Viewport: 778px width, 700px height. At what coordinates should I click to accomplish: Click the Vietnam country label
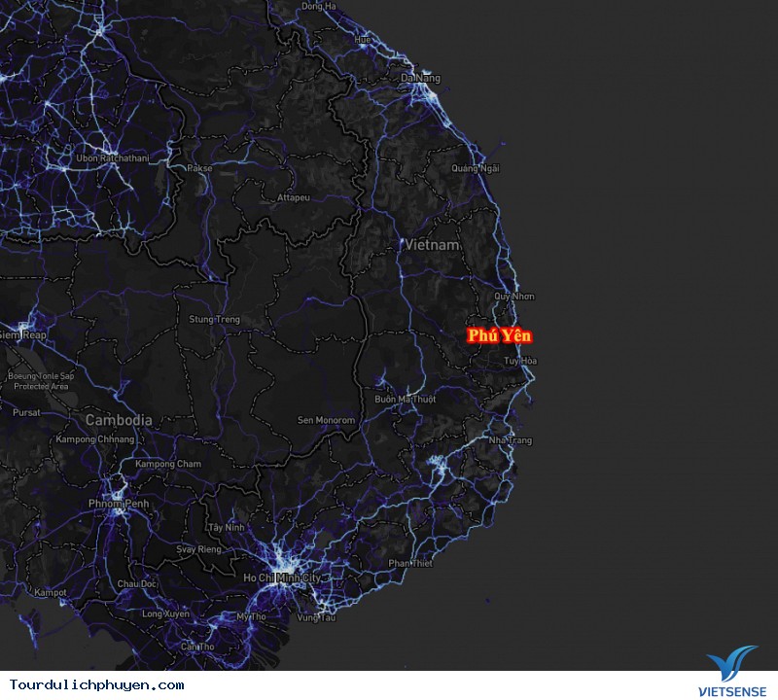click(433, 246)
